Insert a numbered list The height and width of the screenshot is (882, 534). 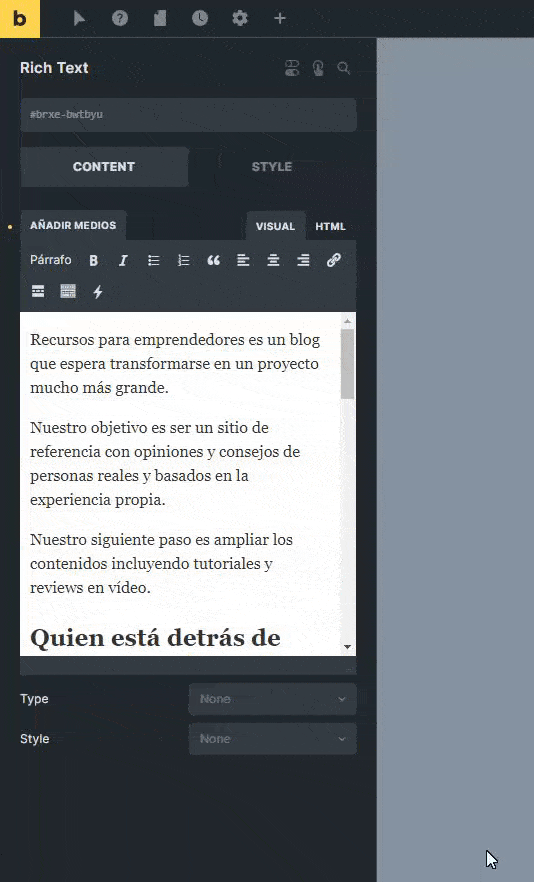pyautogui.click(x=183, y=260)
